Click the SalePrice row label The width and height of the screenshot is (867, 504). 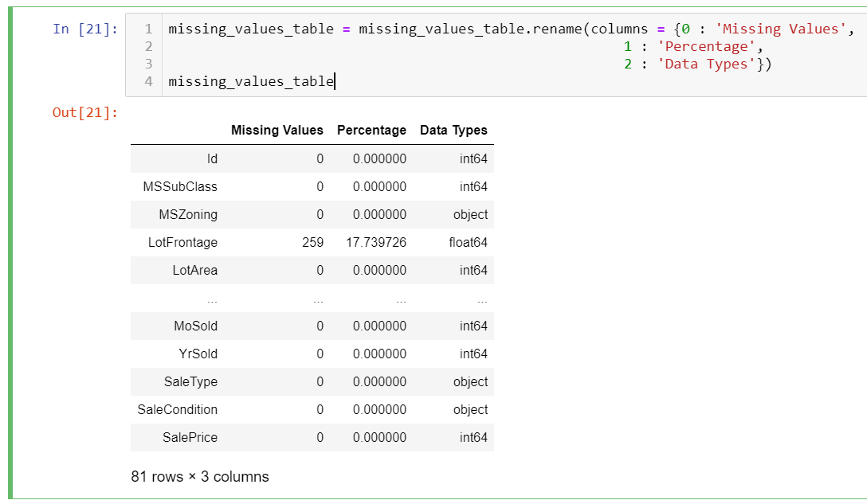coord(190,437)
